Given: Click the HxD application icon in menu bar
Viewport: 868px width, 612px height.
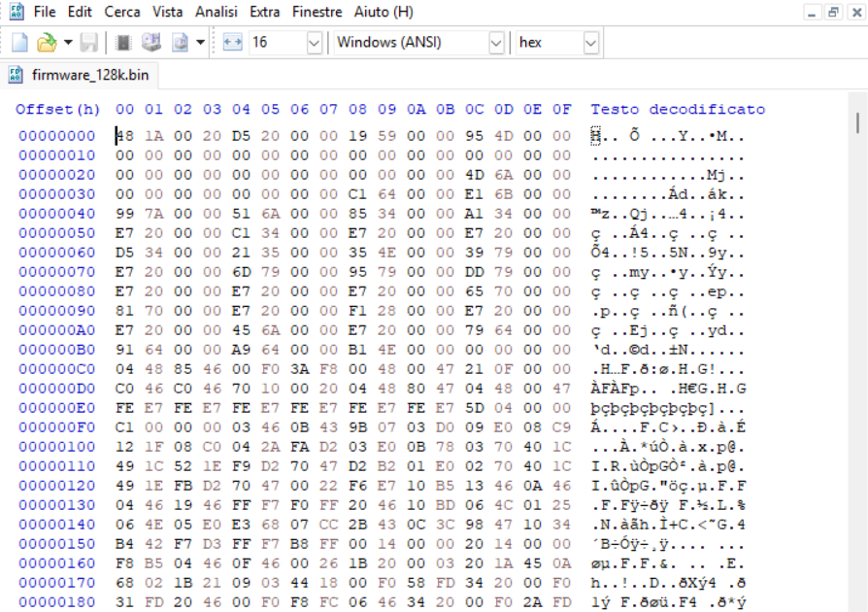Looking at the screenshot, I should click(x=17, y=13).
